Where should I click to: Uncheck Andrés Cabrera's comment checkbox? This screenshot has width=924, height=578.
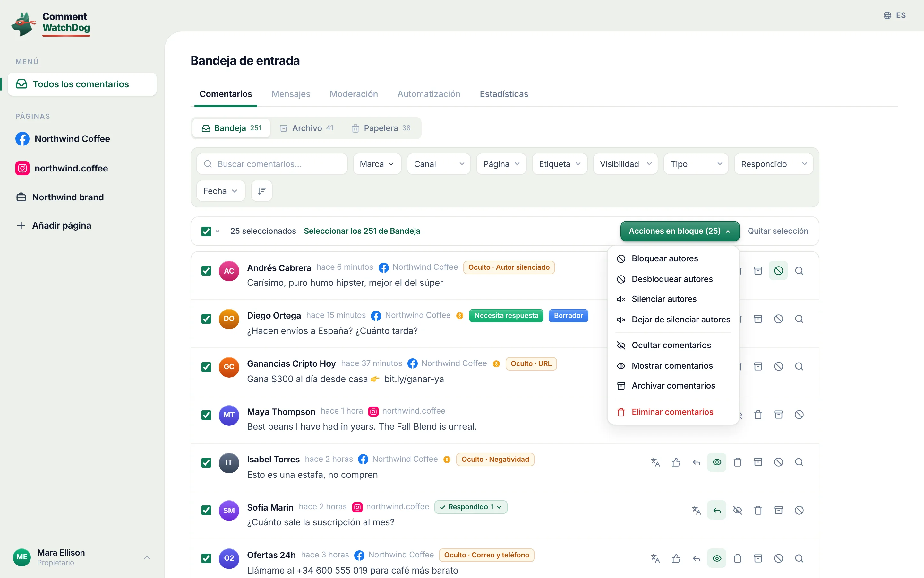point(206,271)
